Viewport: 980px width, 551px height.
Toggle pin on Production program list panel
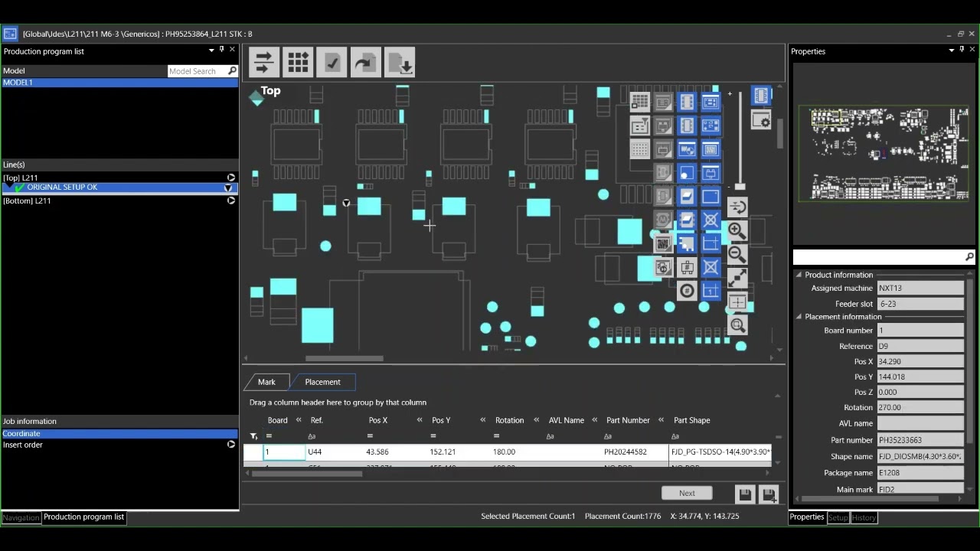tap(222, 50)
